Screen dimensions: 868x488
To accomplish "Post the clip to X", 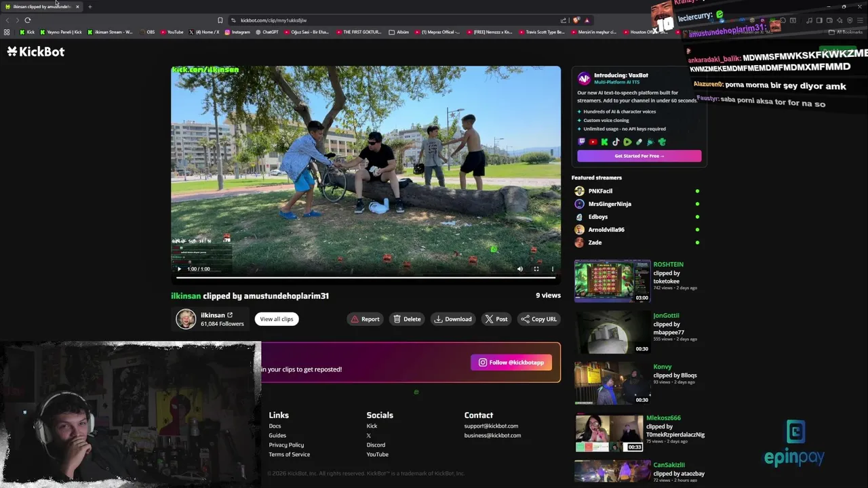I will point(496,319).
